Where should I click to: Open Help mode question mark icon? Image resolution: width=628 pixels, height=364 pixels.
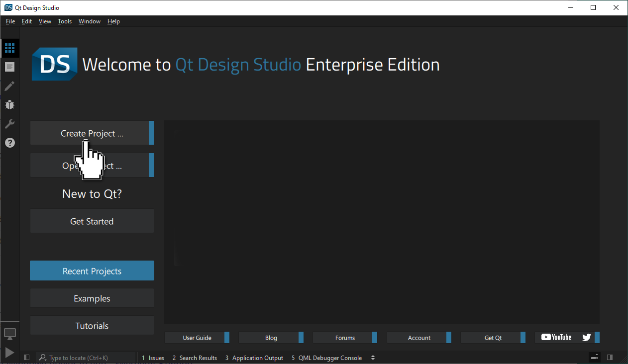click(9, 143)
